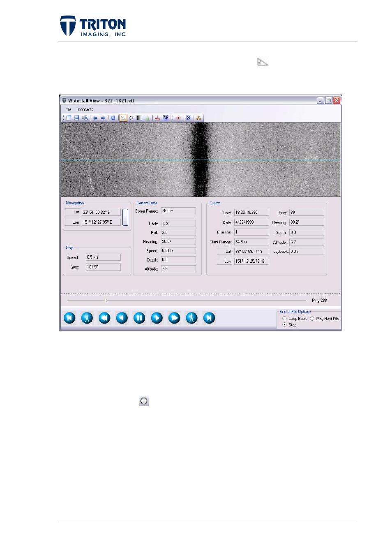Click the Sensor Data Pitch field
The height and width of the screenshot is (555, 392).
[178, 224]
